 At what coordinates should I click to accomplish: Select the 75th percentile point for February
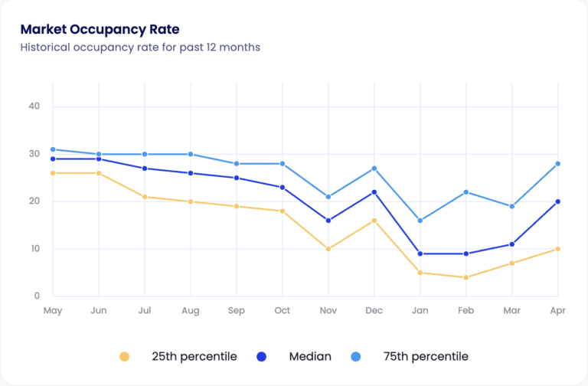pos(466,191)
